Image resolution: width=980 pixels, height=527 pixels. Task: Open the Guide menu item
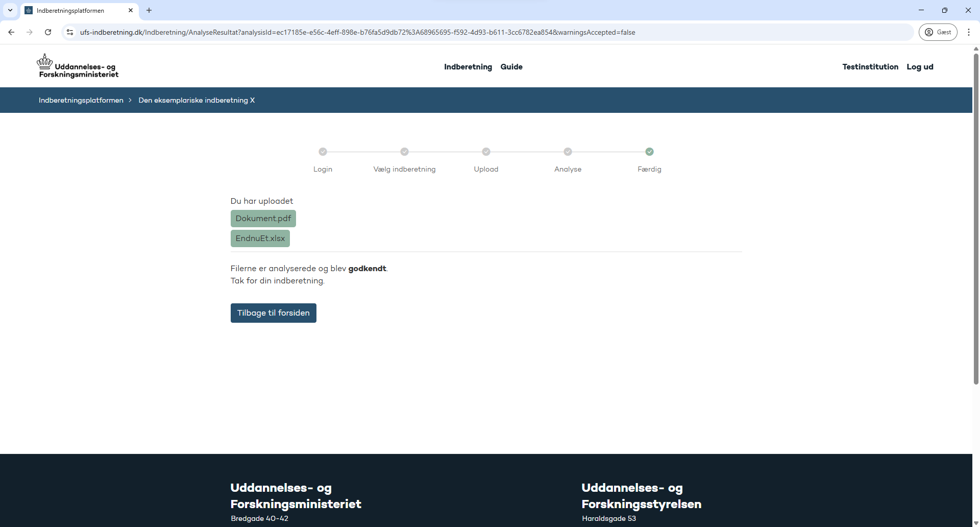[x=511, y=67]
